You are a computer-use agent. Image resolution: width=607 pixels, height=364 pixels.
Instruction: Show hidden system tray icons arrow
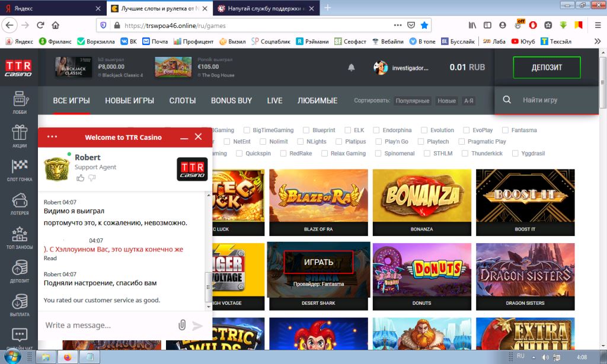click(534, 357)
